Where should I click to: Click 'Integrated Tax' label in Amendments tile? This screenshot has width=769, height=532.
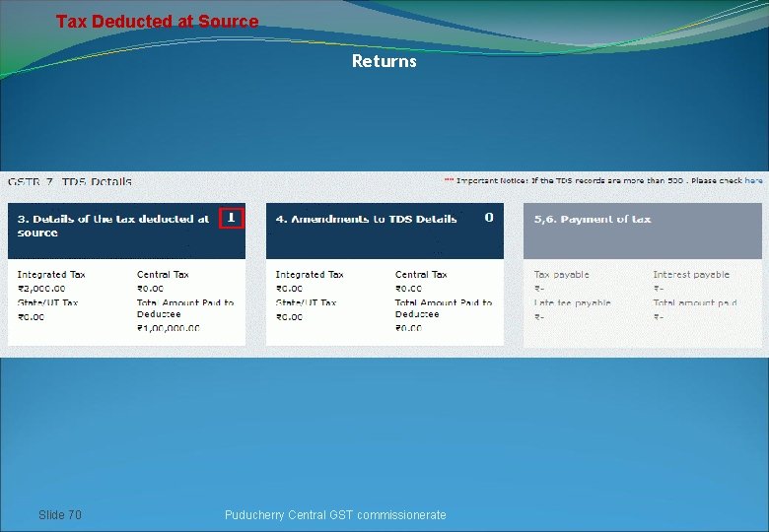(x=310, y=274)
